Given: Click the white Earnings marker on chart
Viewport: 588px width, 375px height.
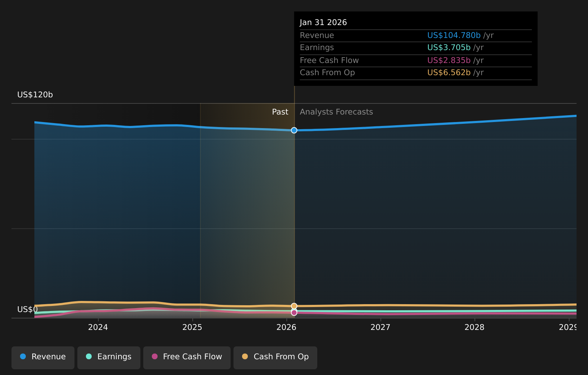Looking at the screenshot, I should tap(294, 310).
